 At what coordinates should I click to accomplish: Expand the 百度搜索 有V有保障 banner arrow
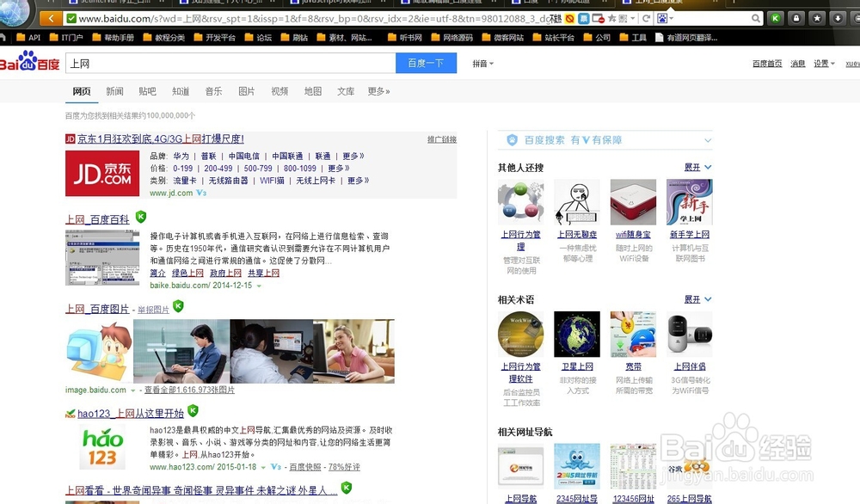click(x=708, y=140)
